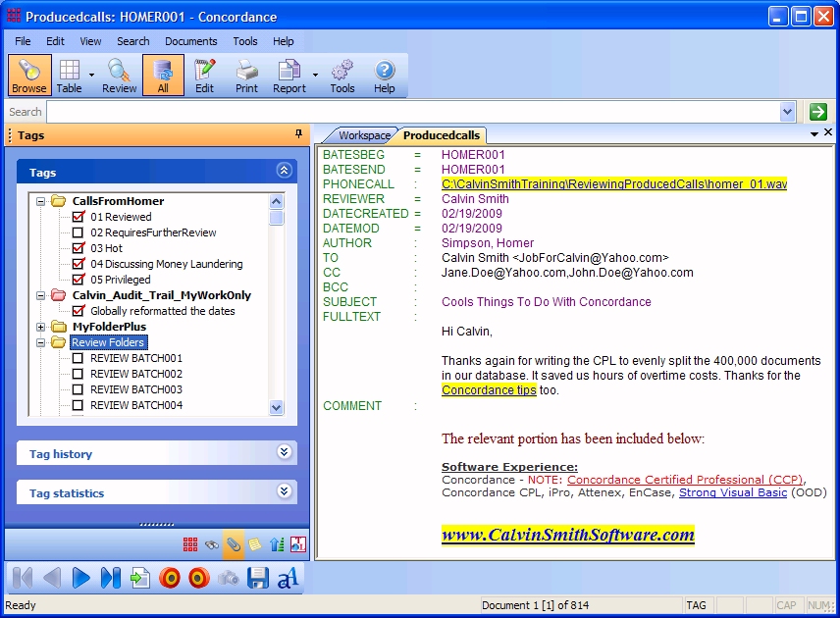Viewport: 840px width, 618px height.
Task: Advance to the next document
Action: (80, 579)
